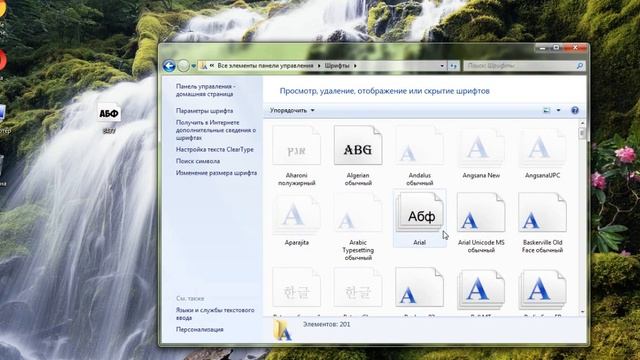Expand the Шрифты breadcrumb arrow

[x=355, y=66]
